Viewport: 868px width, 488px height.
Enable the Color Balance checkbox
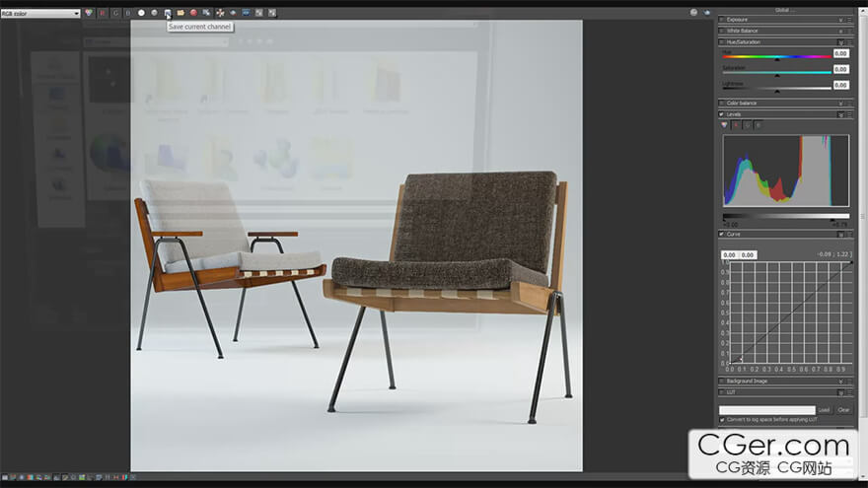(x=721, y=103)
